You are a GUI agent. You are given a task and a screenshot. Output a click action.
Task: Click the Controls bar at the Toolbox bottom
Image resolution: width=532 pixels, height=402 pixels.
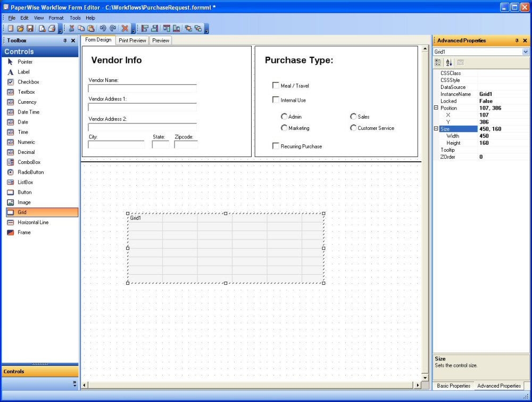[x=40, y=372]
